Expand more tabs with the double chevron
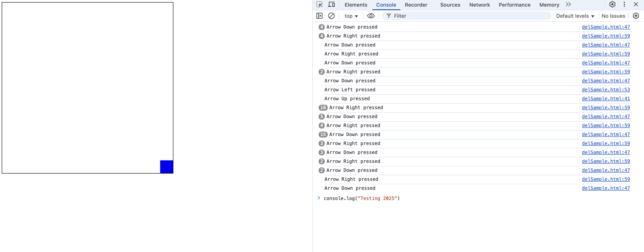The height and width of the screenshot is (252, 644). 568,4
